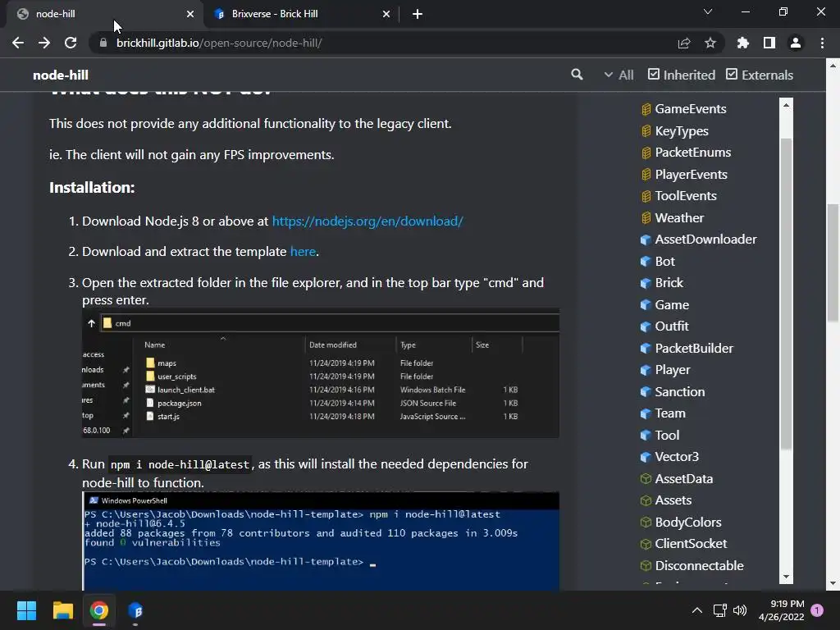840x630 pixels.
Task: Open the Disconnectable interface entry
Action: pyautogui.click(x=692, y=565)
